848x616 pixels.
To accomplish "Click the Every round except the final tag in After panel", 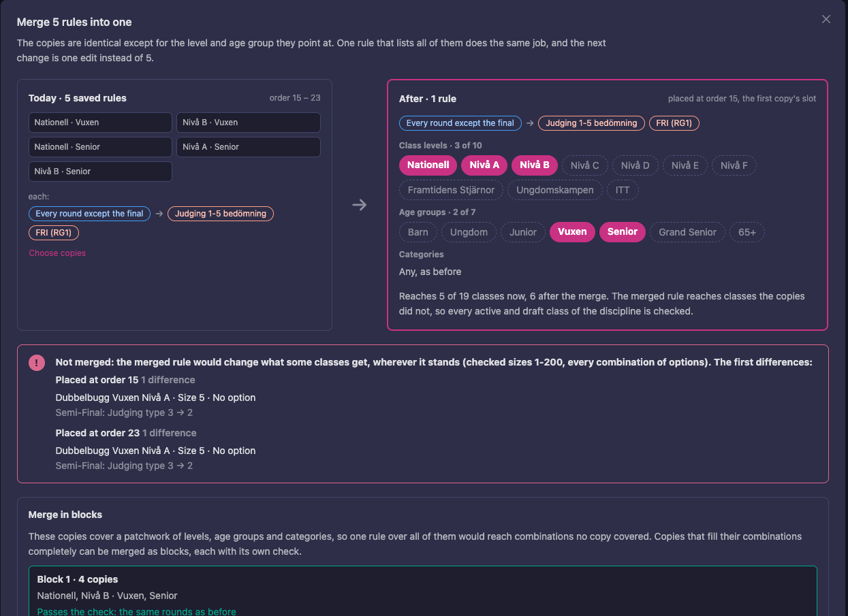I will tap(460, 123).
